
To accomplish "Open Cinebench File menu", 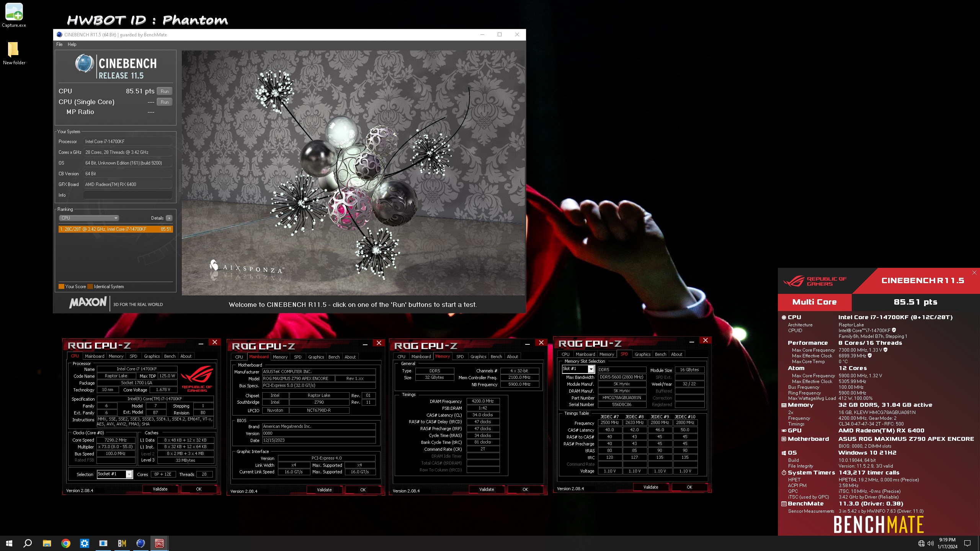I will point(59,44).
